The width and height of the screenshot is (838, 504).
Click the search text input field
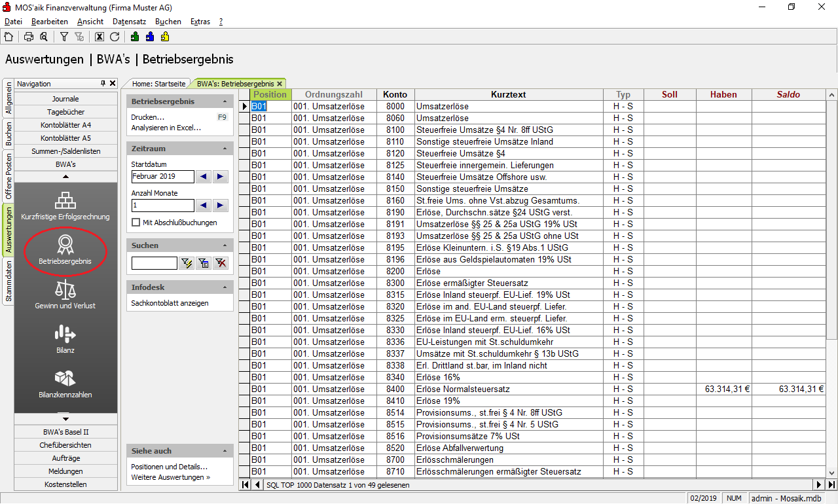click(x=154, y=263)
